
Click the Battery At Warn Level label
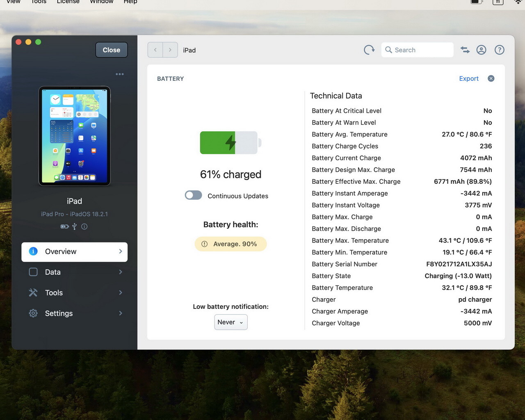(x=344, y=123)
